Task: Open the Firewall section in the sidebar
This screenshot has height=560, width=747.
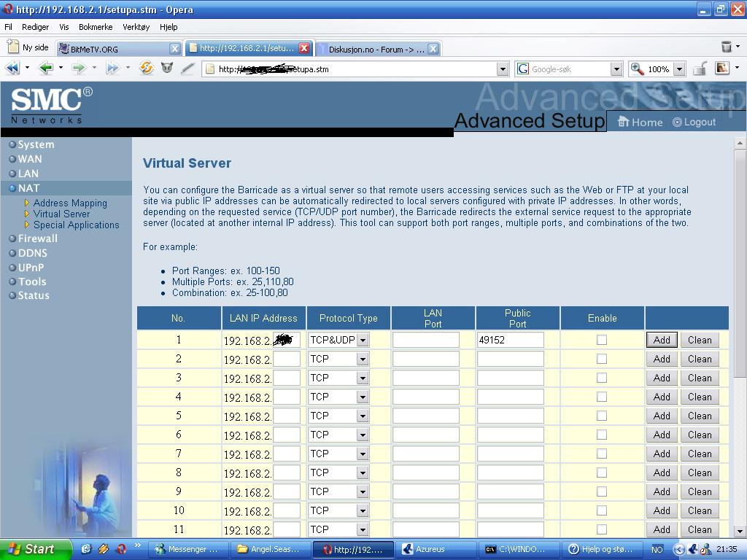Action: [x=38, y=238]
